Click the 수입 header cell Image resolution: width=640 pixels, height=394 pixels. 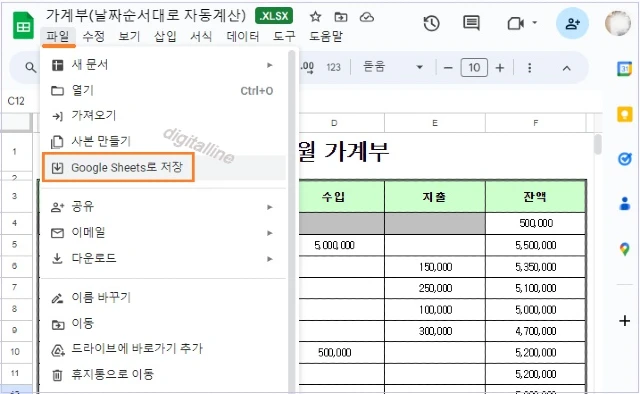coord(342,197)
